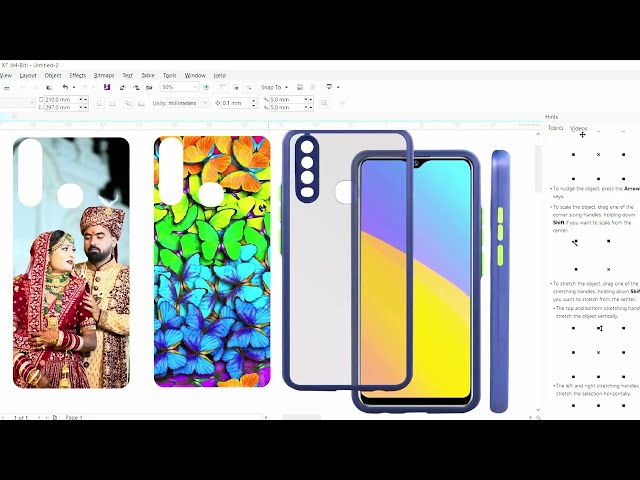The width and height of the screenshot is (640, 480).
Task: Expand the Application Launcher dropdown arrow
Action: click(338, 87)
